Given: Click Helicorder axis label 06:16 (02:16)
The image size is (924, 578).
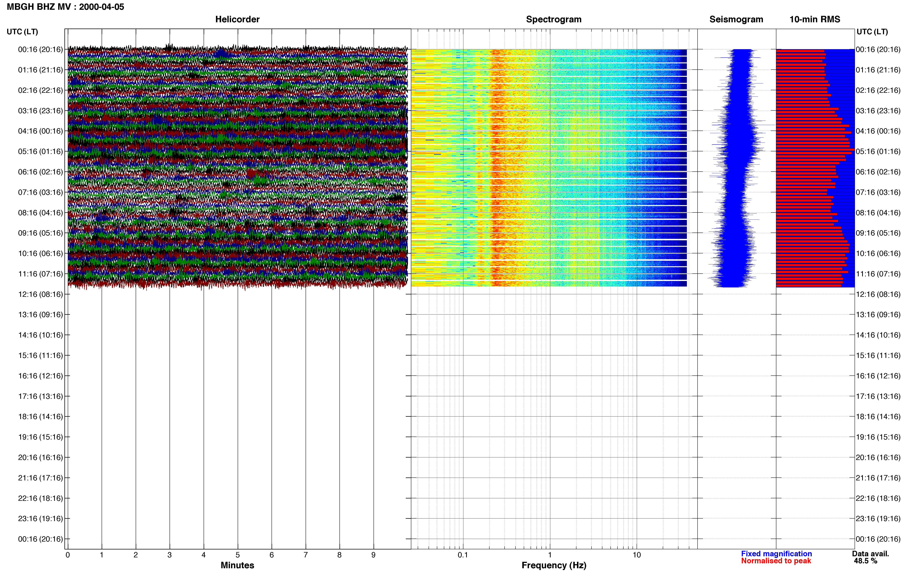Looking at the screenshot, I should click(x=41, y=172).
